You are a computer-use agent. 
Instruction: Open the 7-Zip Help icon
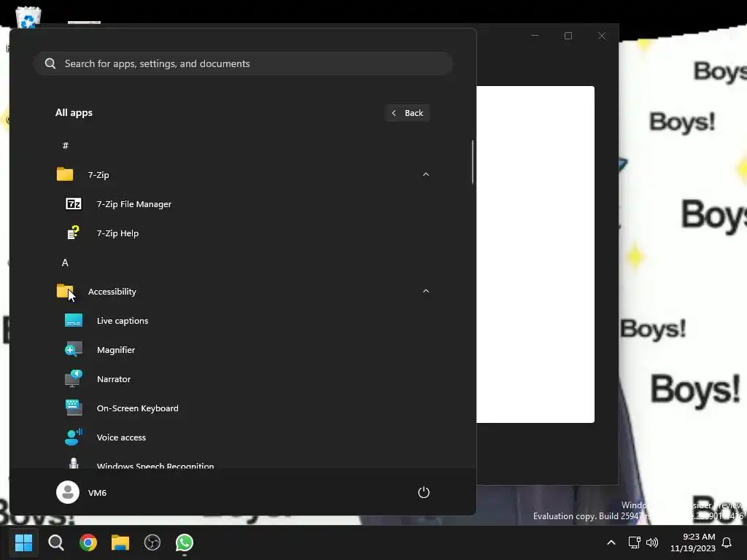point(74,233)
